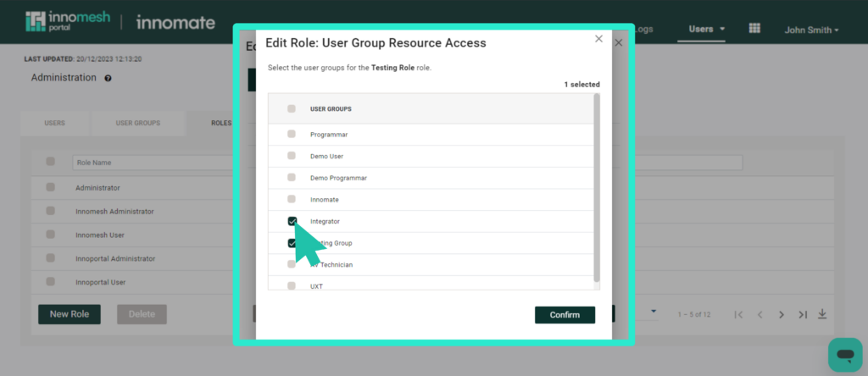Tick the Demo Programmar group checkbox
Viewport: 868px width, 376px height.
(292, 178)
